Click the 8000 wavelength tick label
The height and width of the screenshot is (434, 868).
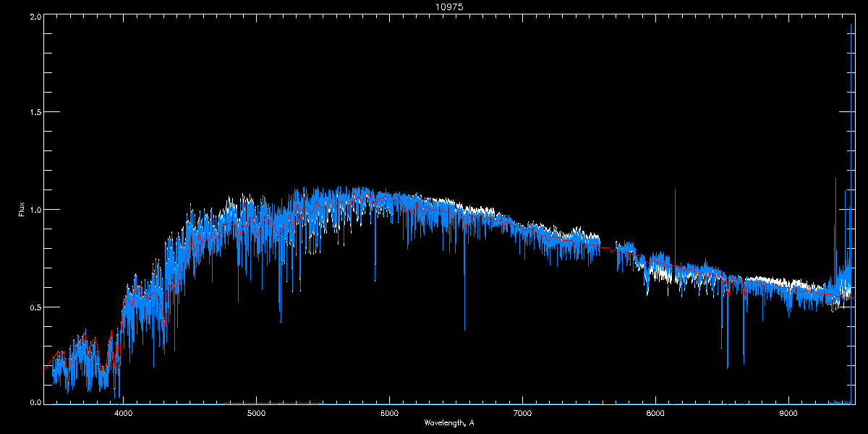[x=655, y=413]
